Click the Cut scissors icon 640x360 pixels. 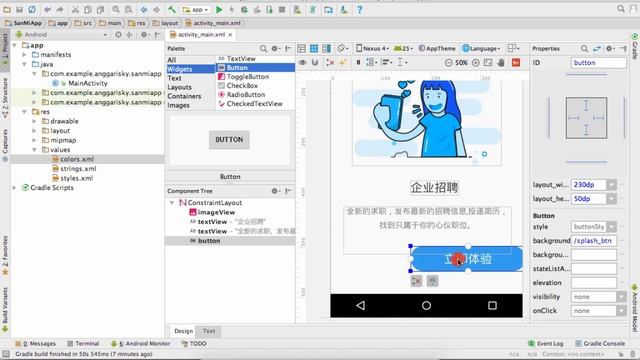pos(76,9)
